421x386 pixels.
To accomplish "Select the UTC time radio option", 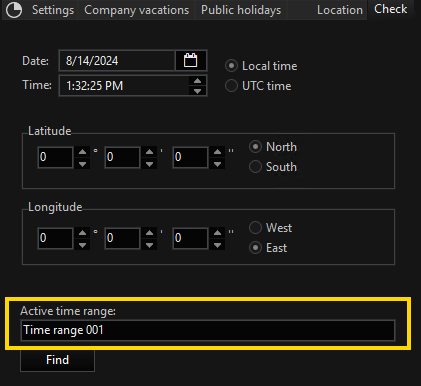I will click(x=258, y=86).
